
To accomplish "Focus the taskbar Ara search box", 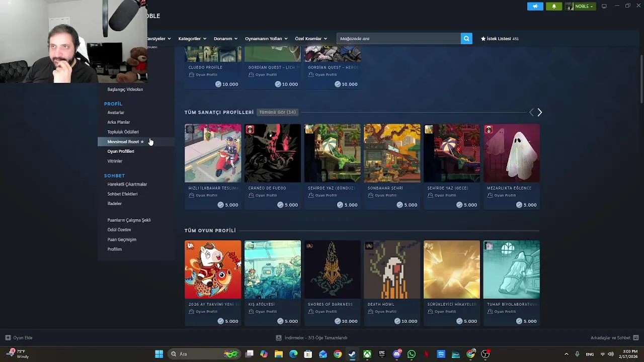I will tap(204, 354).
